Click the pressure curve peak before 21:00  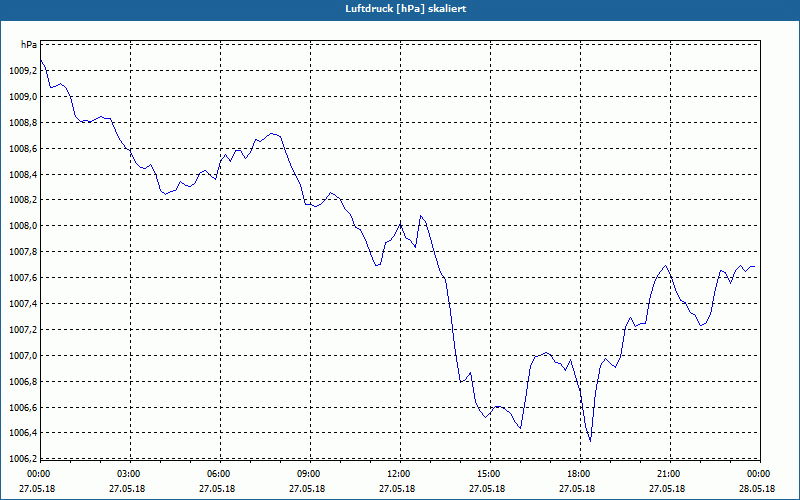click(x=665, y=265)
